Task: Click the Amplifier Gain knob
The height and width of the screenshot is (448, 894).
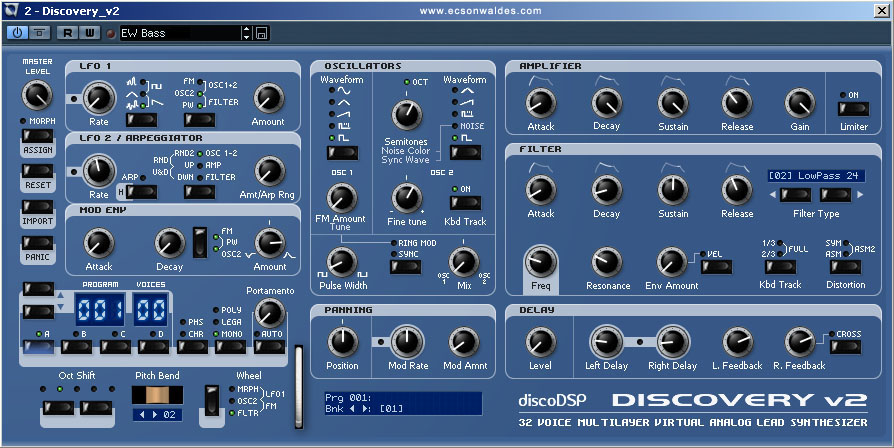Action: tap(800, 104)
